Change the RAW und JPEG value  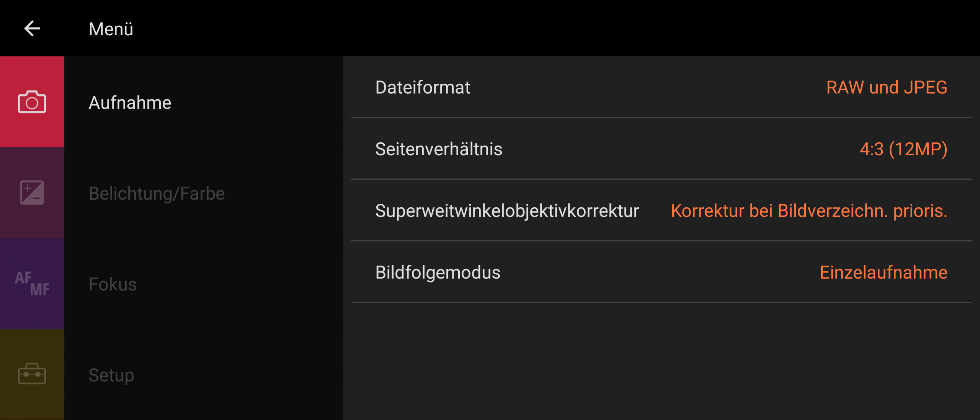(886, 87)
